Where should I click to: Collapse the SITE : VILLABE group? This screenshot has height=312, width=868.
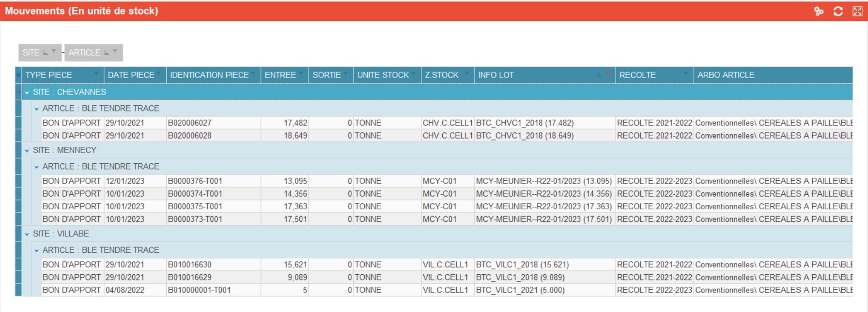point(27,234)
